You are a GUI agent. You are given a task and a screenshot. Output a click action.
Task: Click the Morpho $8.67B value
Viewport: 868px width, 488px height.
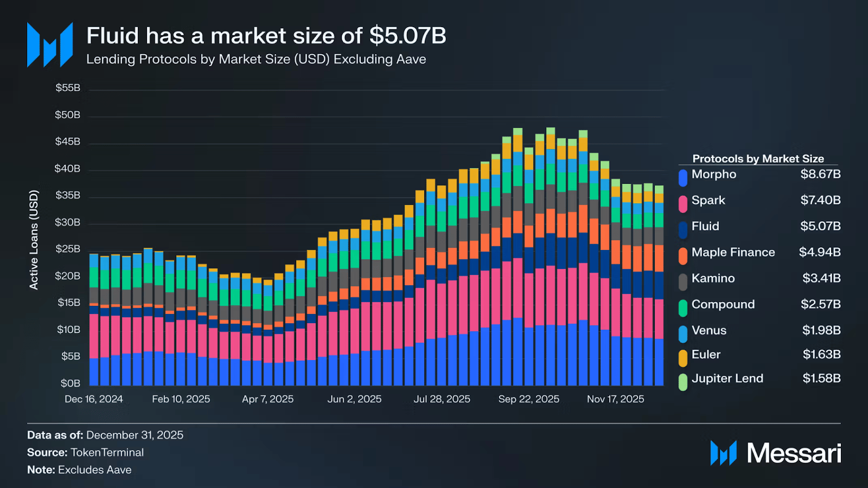[x=820, y=174]
